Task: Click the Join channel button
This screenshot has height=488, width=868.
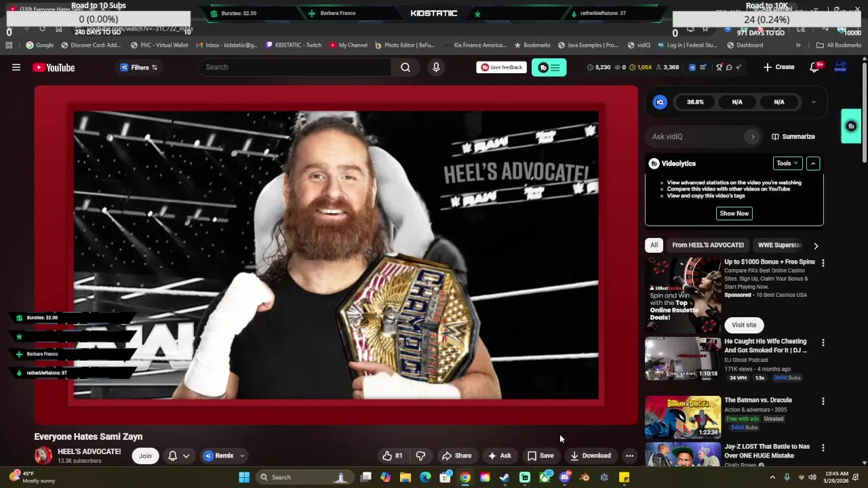Action: click(145, 455)
